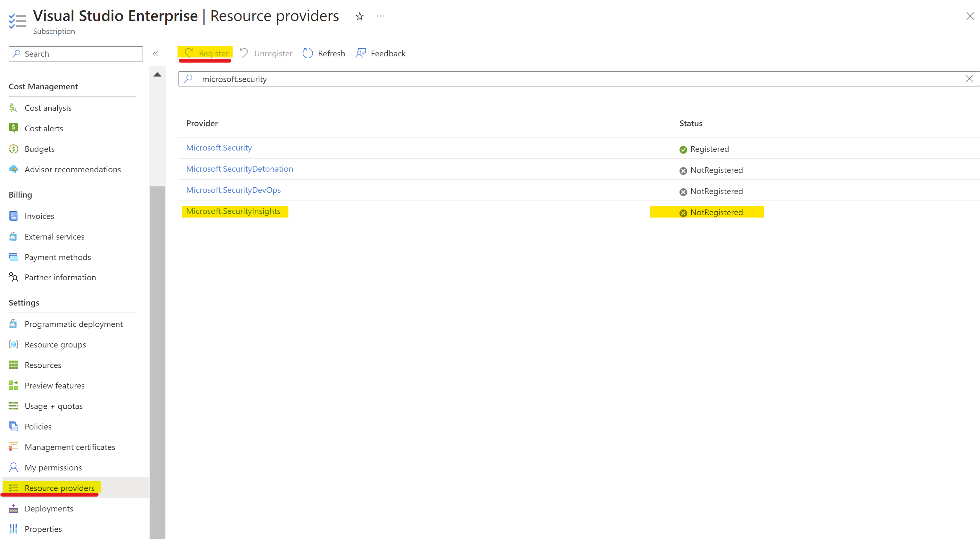Click the sidebar scroll up arrow
The image size is (980, 539).
coord(158,75)
